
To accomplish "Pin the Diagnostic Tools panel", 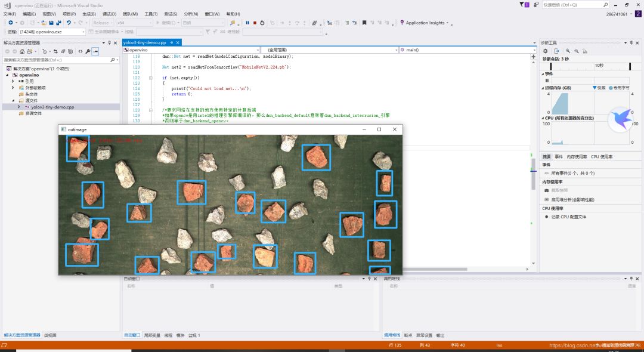I will pyautogui.click(x=632, y=43).
